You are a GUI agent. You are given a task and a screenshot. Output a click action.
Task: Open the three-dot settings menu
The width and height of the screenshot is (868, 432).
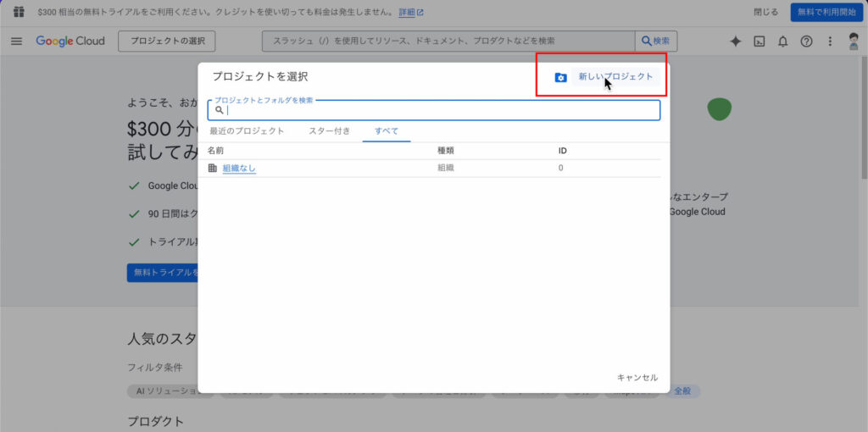[830, 42]
